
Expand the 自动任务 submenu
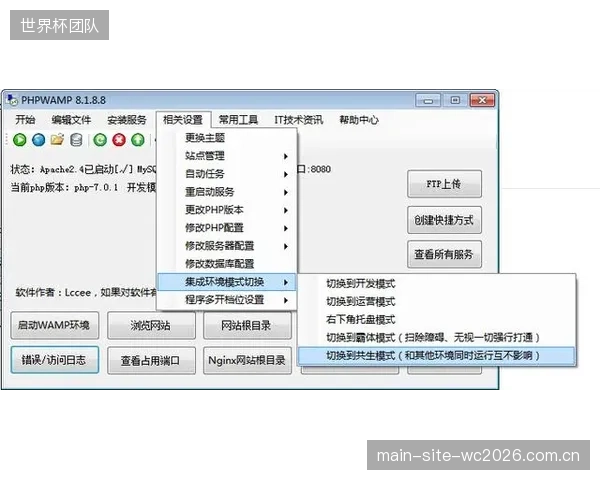[x=227, y=174]
